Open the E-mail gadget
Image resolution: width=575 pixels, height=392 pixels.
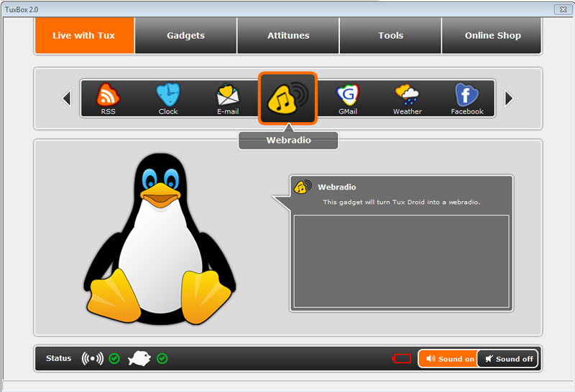(228, 98)
